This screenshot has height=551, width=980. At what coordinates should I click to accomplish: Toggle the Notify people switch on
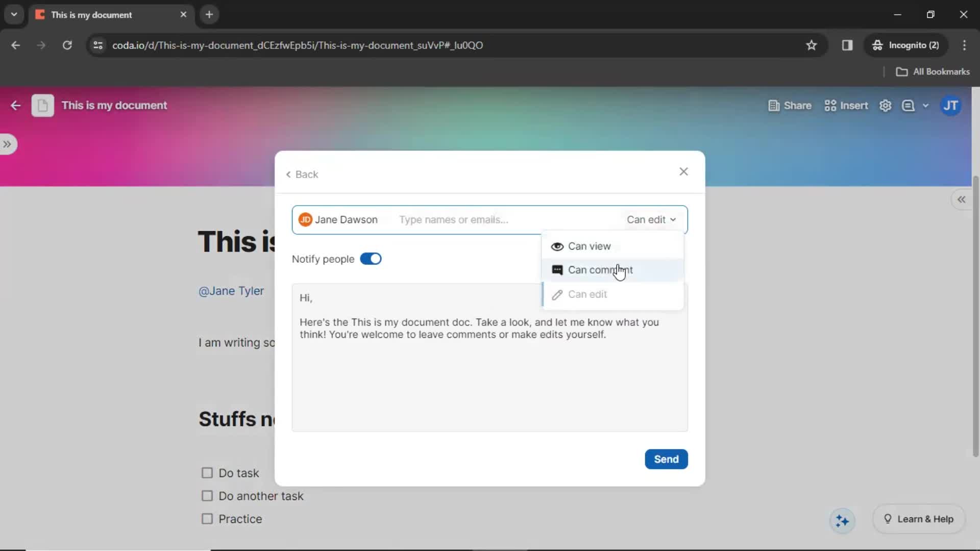tap(371, 259)
